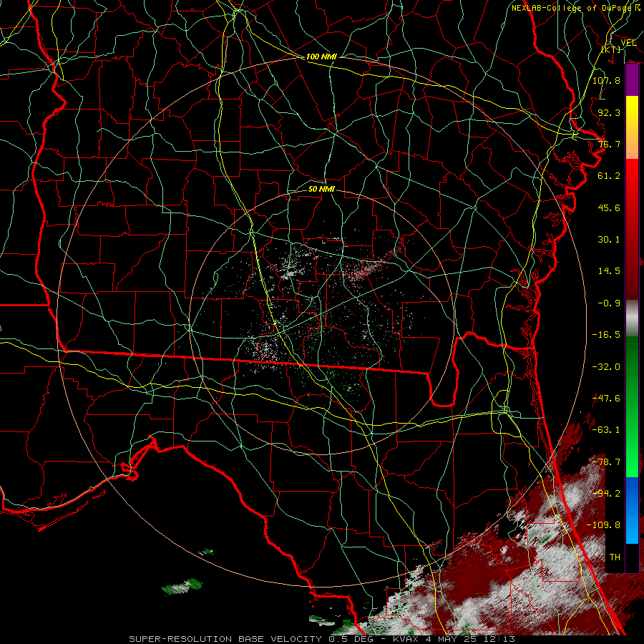Click the 50 NMI range ring label
The height and width of the screenshot is (644, 644).
tap(321, 189)
